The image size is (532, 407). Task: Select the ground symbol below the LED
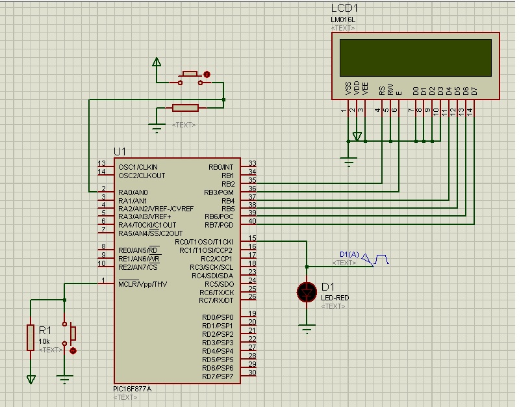[307, 328]
